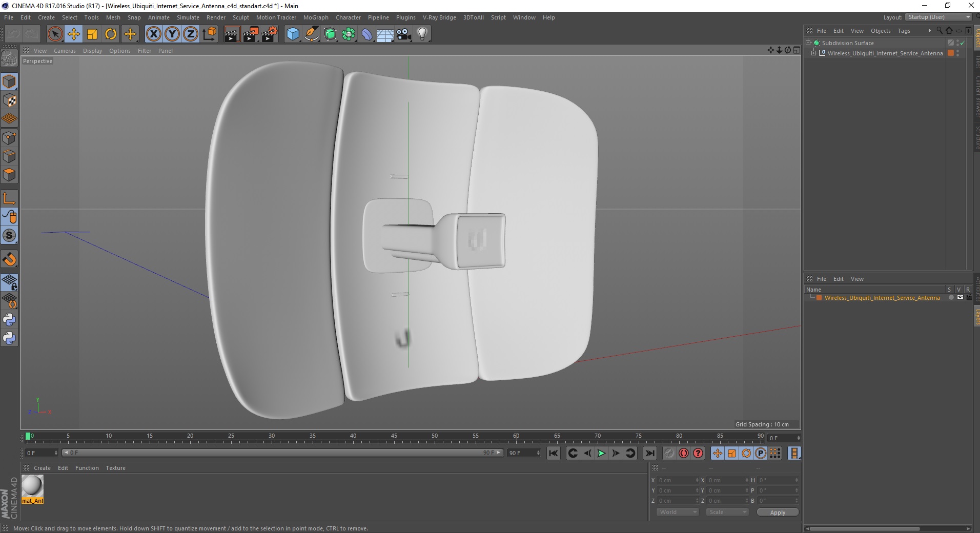Select the Subdivision Surface object name

point(848,43)
